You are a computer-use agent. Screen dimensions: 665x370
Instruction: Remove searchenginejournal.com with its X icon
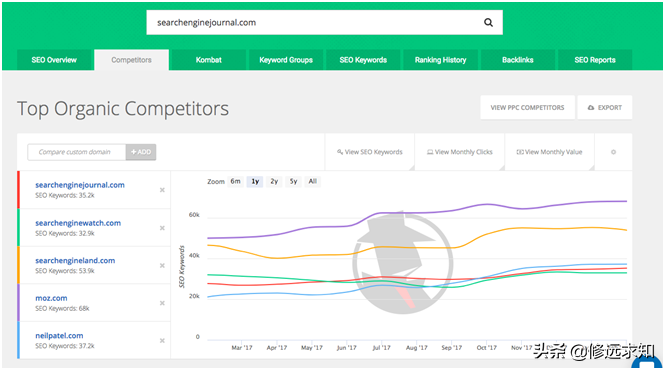[x=162, y=190]
